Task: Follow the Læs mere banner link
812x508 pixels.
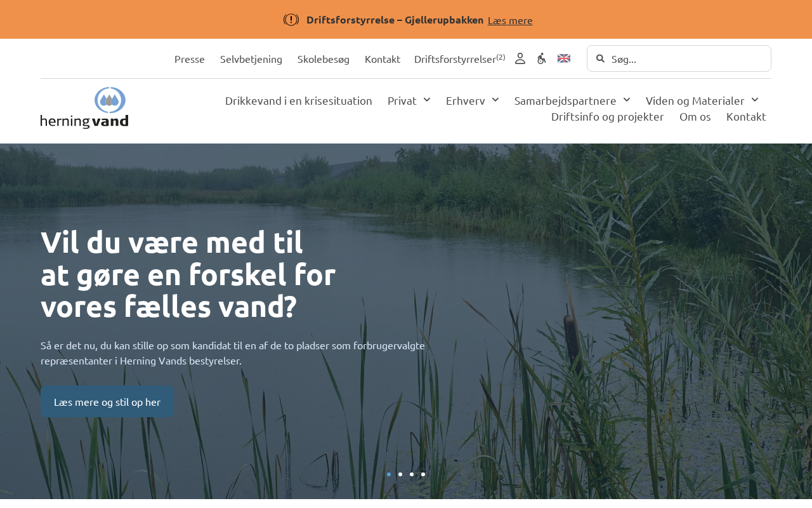Action: click(x=510, y=20)
